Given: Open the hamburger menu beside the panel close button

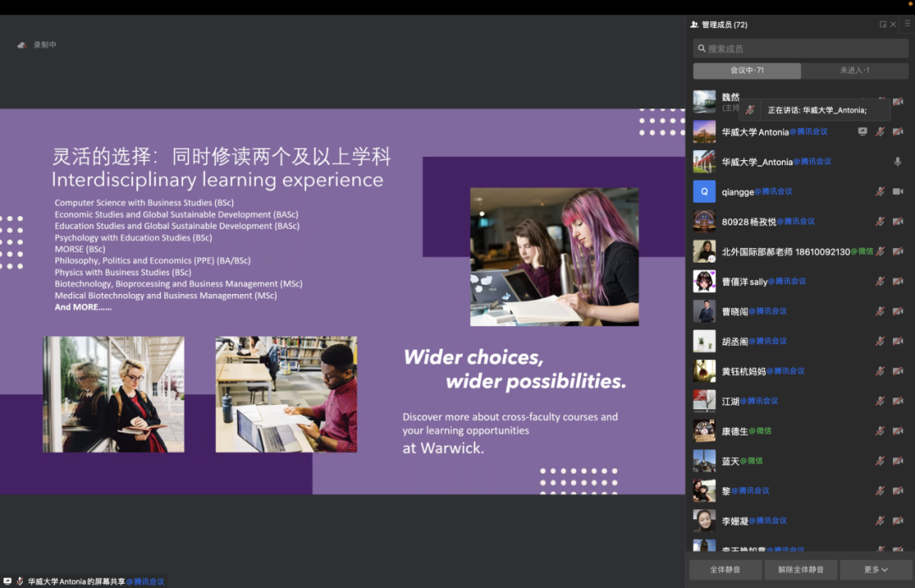Looking at the screenshot, I should (x=907, y=24).
